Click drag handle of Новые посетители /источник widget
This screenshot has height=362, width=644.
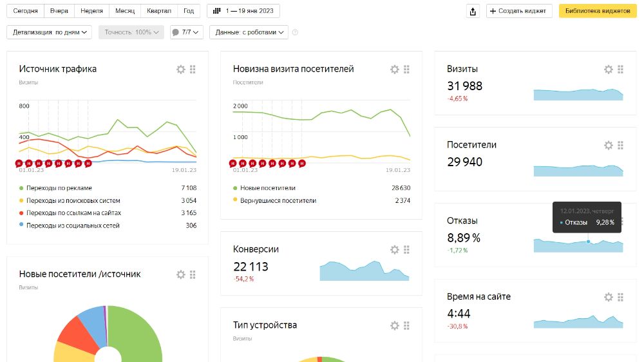click(x=193, y=274)
